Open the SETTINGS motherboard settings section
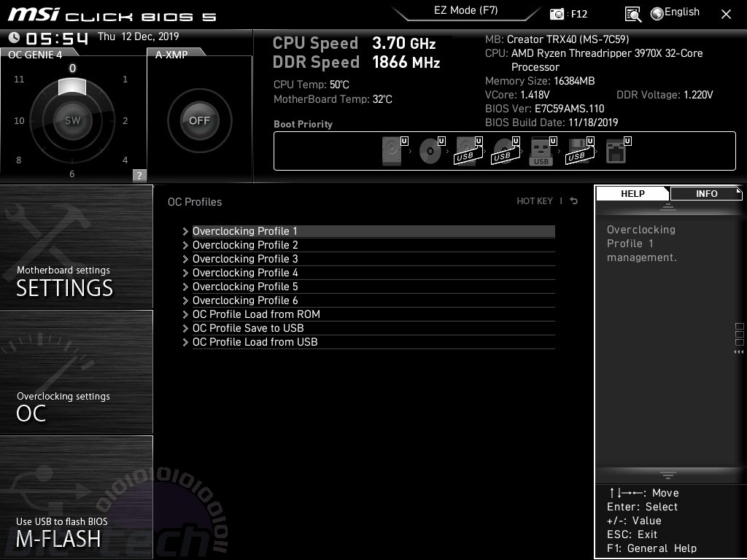Screen dimensions: 747x560 point(76,246)
